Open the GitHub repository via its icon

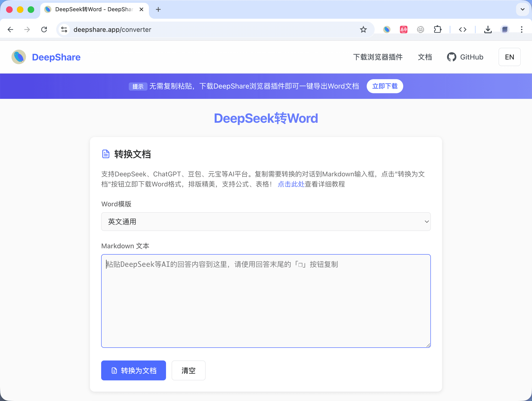pyautogui.click(x=452, y=57)
